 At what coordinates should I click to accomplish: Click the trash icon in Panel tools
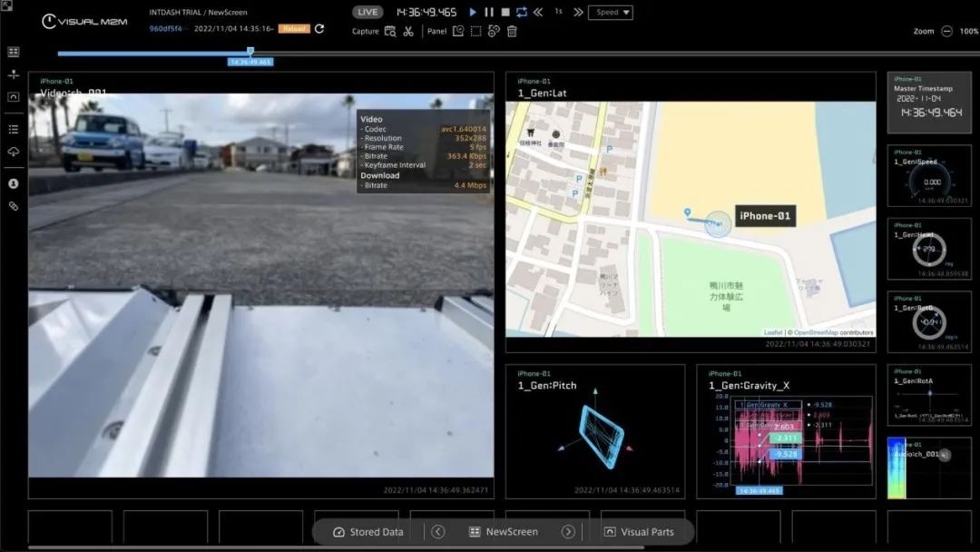coord(512,31)
